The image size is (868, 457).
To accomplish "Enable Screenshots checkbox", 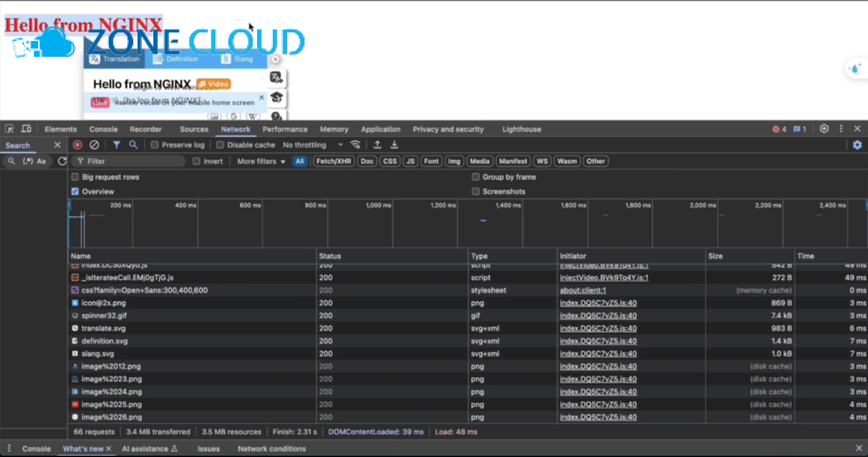I will [475, 191].
